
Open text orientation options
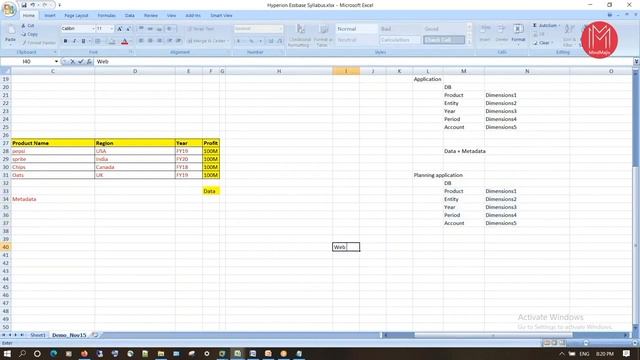(x=170, y=29)
